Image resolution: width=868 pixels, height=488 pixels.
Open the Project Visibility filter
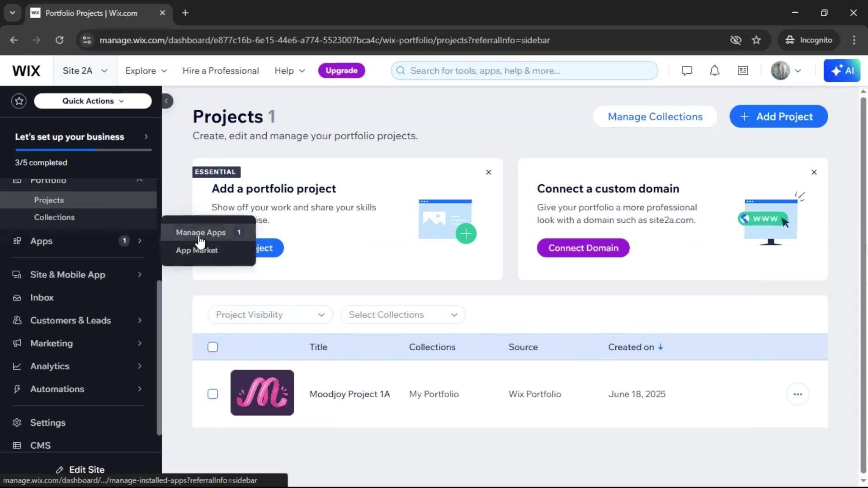point(270,314)
